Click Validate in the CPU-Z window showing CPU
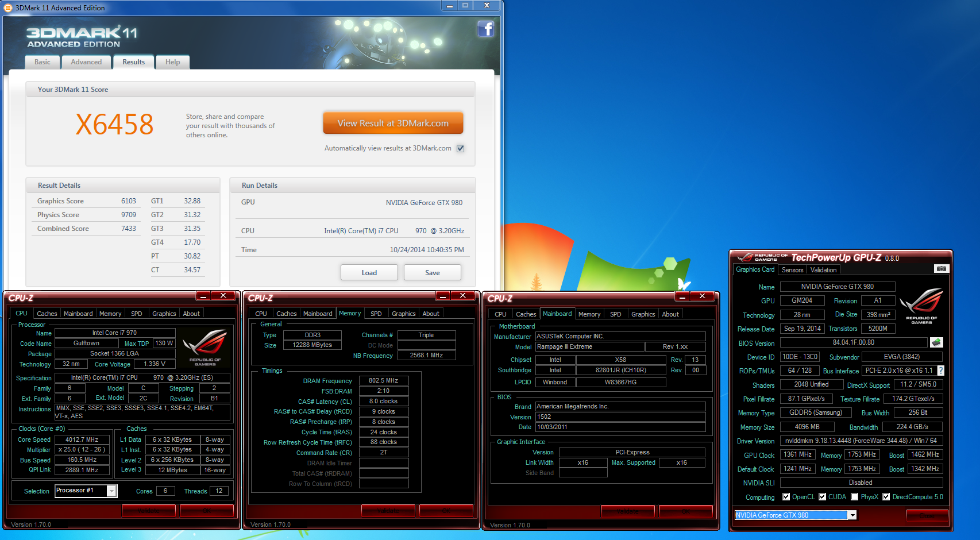This screenshot has width=980, height=540. tap(149, 511)
